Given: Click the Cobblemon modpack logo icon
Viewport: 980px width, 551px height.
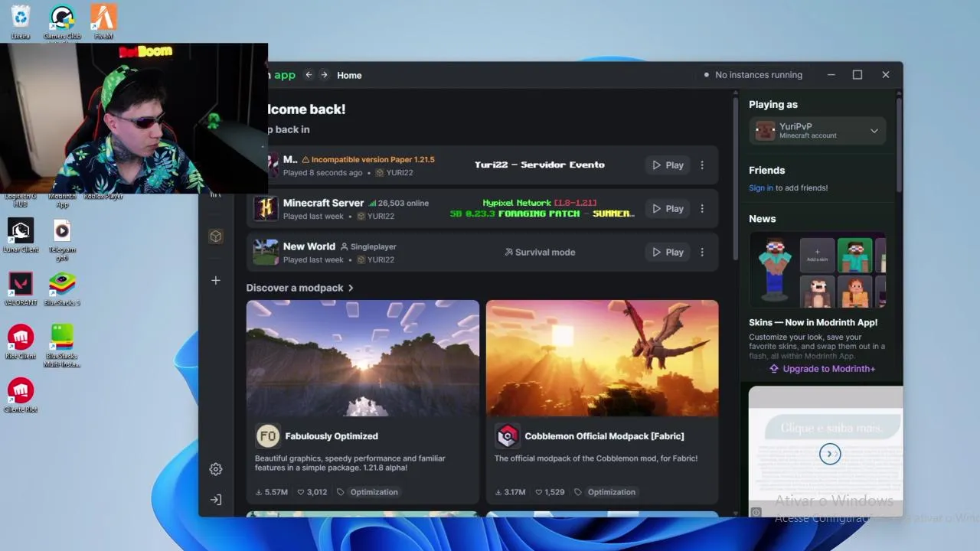Looking at the screenshot, I should (507, 436).
